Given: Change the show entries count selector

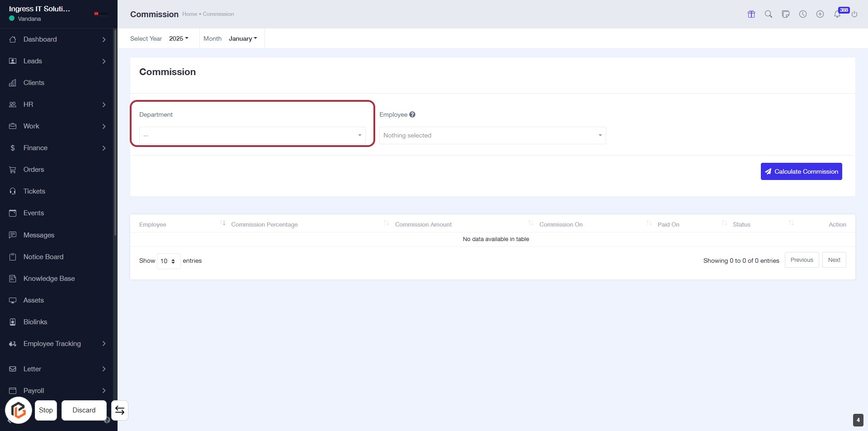Looking at the screenshot, I should coord(168,261).
